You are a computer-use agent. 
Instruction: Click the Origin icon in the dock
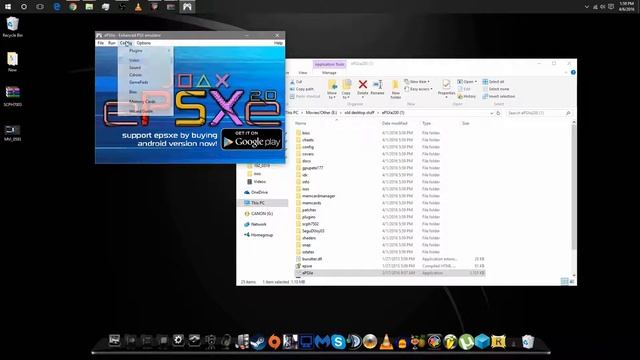coord(274,342)
